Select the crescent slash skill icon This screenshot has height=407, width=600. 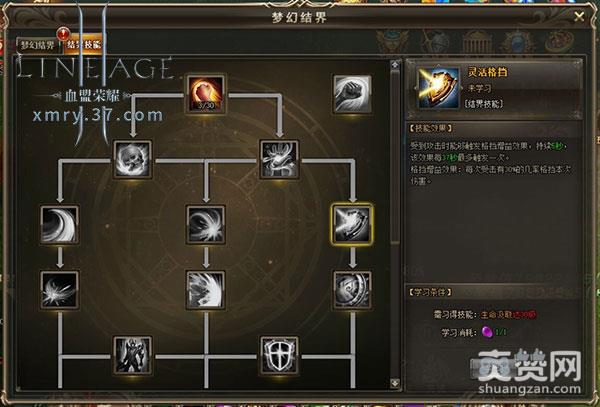click(59, 225)
